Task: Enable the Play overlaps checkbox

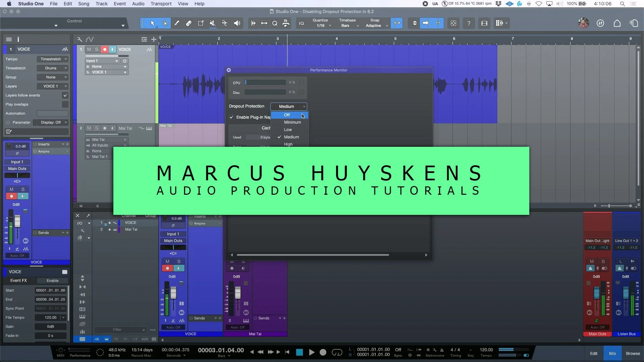Action: pos(65,104)
